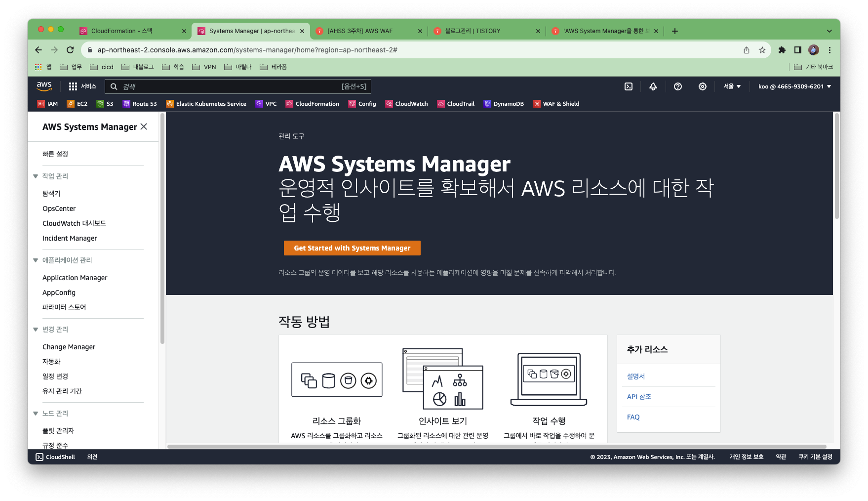Open the browser tab list chevron
868x501 pixels.
coord(829,31)
